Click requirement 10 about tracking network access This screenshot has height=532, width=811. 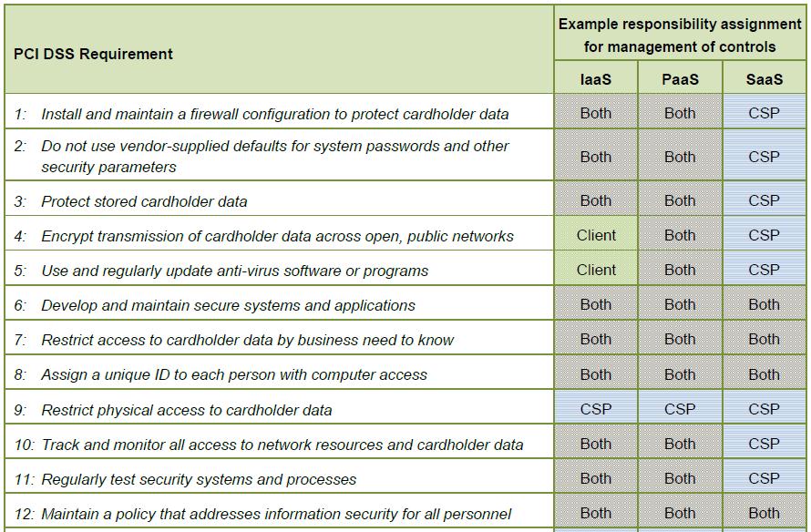click(282, 445)
